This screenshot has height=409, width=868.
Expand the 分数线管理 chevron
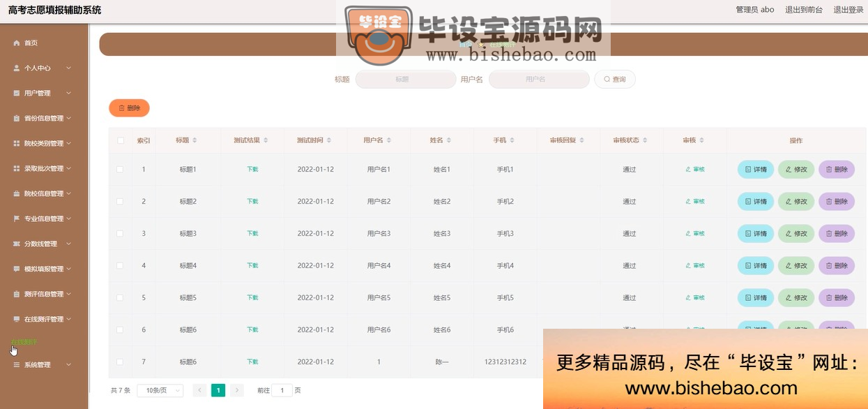pyautogui.click(x=69, y=244)
